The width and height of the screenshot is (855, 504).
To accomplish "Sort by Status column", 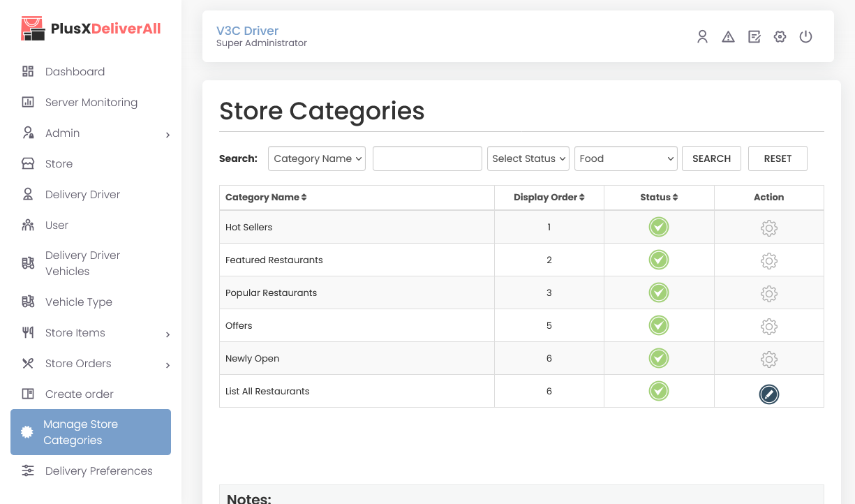I will [659, 198].
